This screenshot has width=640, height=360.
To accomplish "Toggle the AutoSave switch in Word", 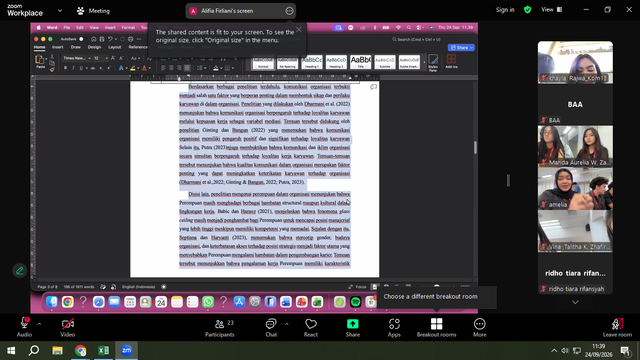I will [81, 39].
